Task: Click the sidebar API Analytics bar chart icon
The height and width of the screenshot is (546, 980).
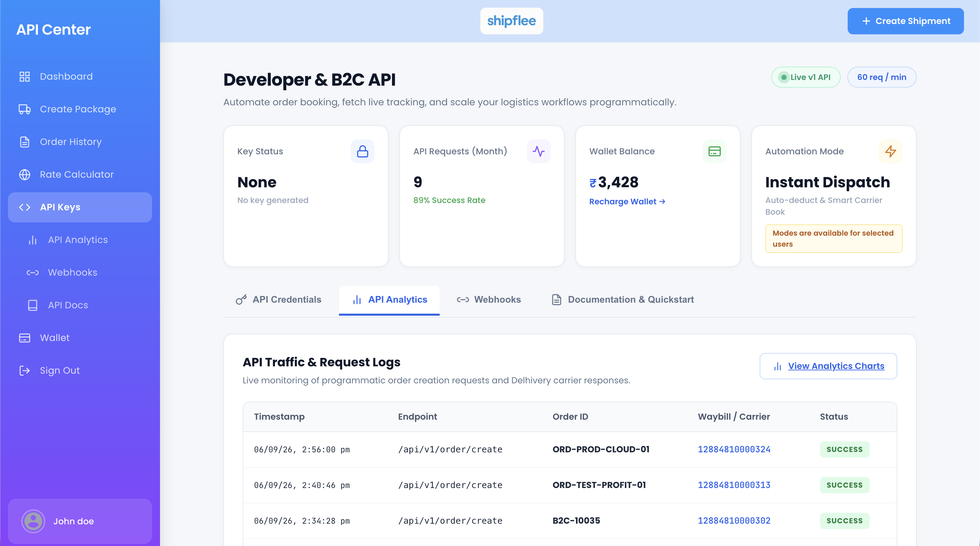Action: pyautogui.click(x=33, y=240)
